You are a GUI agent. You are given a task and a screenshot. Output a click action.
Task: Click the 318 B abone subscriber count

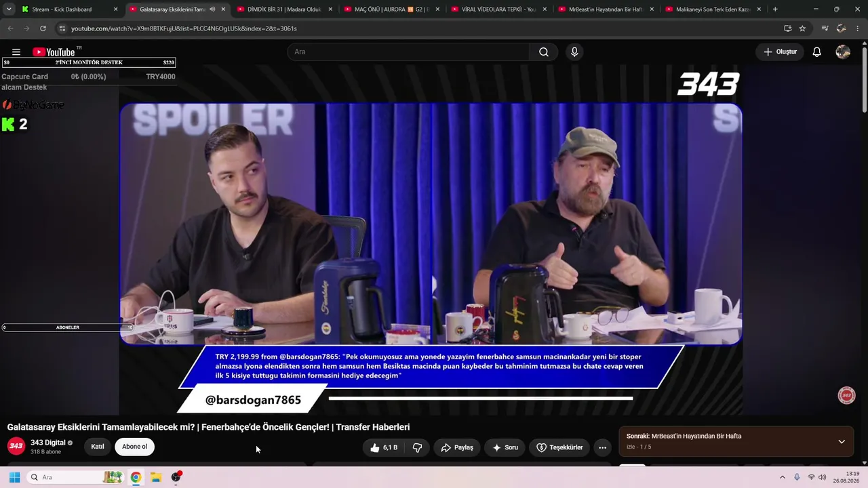click(45, 452)
